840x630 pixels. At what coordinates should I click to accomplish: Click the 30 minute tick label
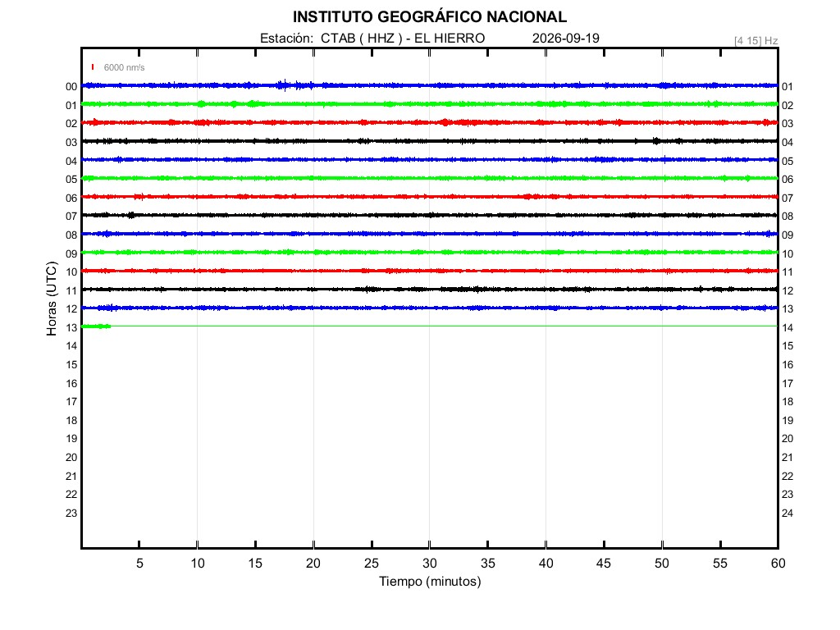tap(430, 563)
